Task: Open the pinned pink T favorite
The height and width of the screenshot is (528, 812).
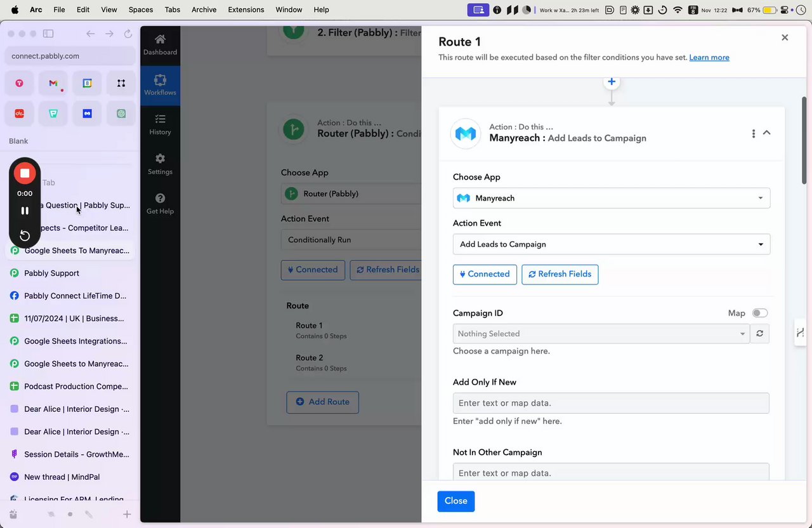Action: click(20, 83)
